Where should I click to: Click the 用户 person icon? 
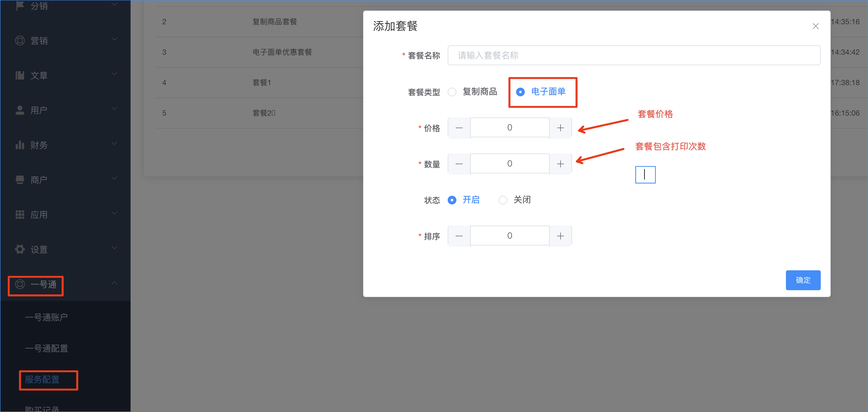coord(20,110)
